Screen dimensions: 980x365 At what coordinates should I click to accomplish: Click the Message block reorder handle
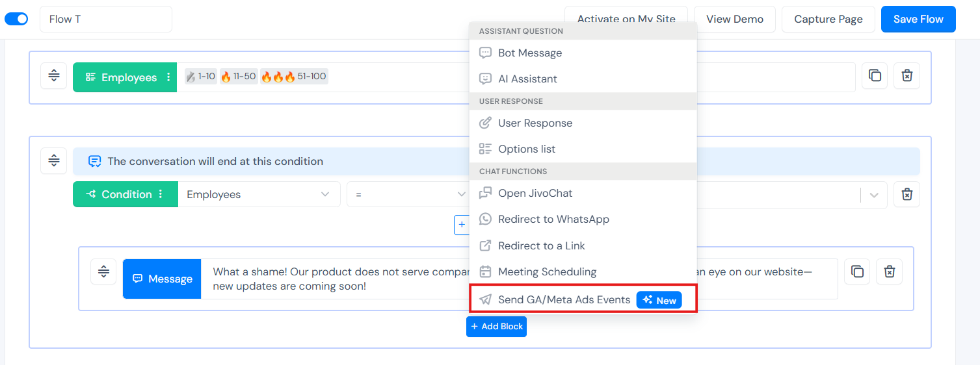tap(103, 271)
